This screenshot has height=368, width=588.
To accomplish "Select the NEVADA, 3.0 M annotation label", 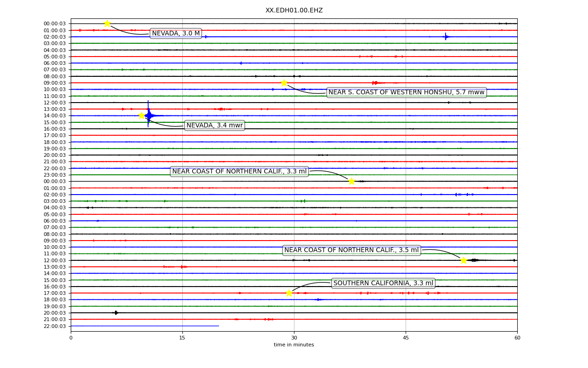I will click(176, 34).
